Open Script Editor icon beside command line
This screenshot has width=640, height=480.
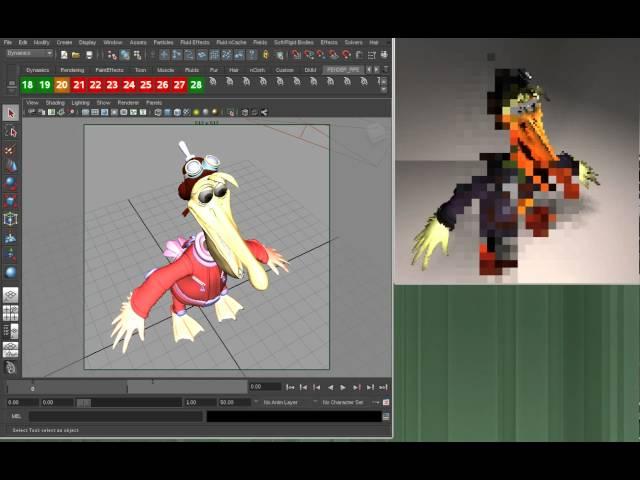(386, 417)
